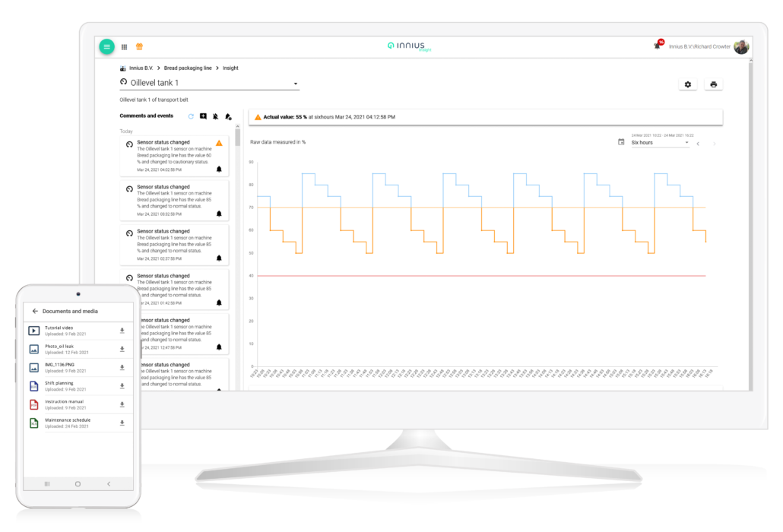Open the chart date picker calendar
Screen dimensions: 783x532
coord(621,142)
